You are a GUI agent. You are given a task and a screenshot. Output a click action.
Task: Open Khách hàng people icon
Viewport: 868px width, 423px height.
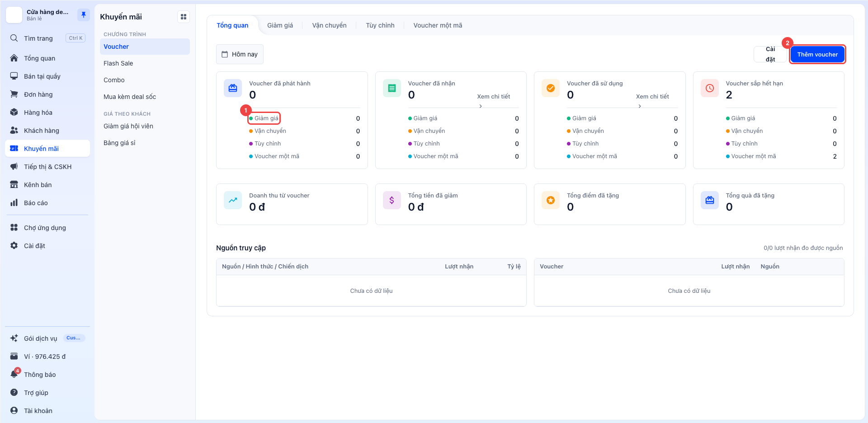pos(14,131)
